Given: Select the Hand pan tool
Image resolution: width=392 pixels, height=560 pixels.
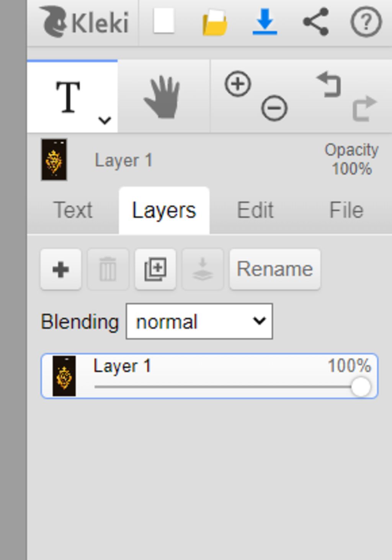Looking at the screenshot, I should pos(163,97).
